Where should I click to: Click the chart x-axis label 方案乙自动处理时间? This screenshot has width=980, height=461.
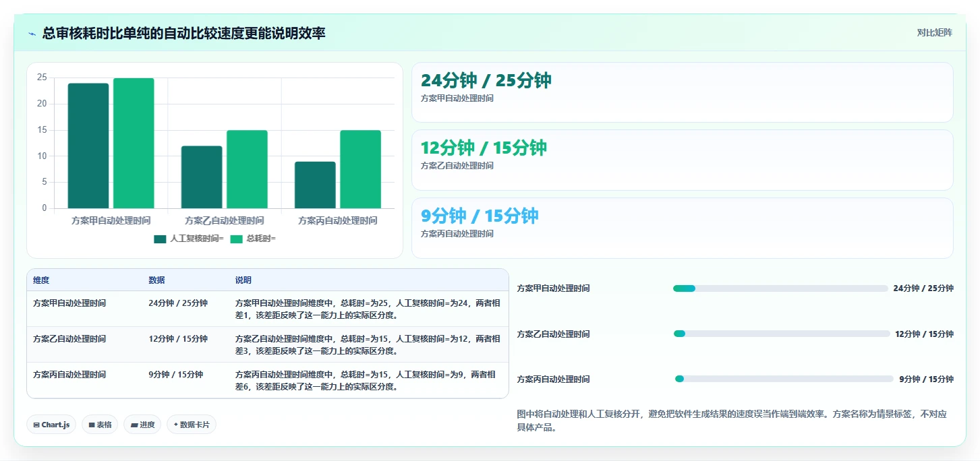click(x=225, y=221)
